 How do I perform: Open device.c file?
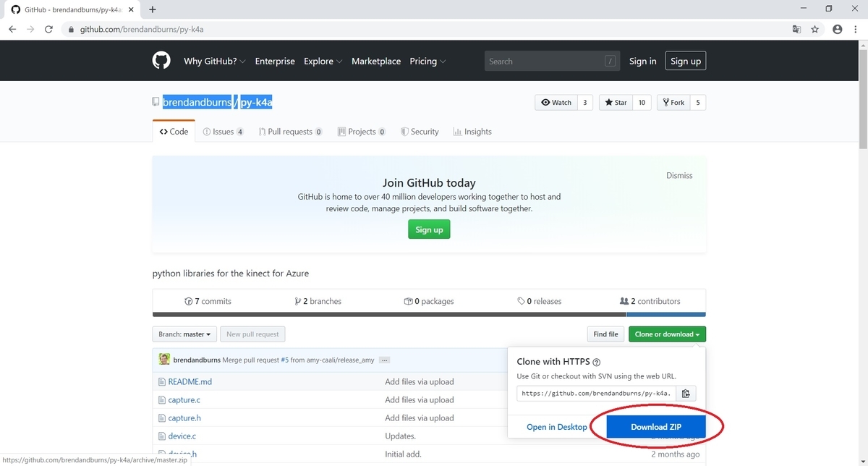click(x=182, y=436)
